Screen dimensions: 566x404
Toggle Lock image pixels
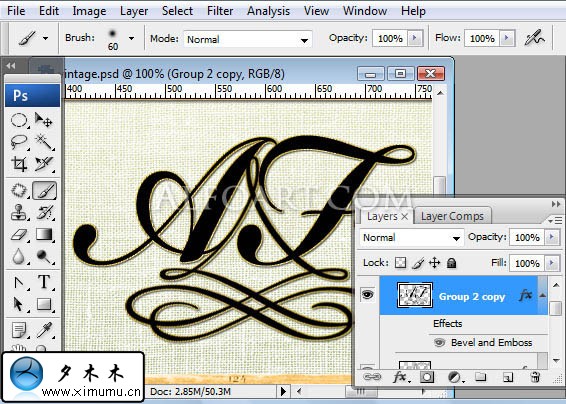click(418, 263)
